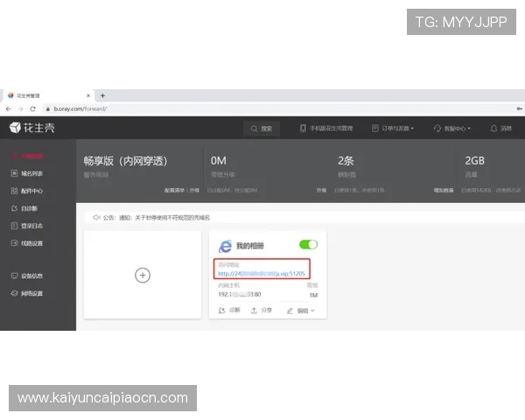Open 消息 notifications bell
Viewport: 525px width, 420px height.
tap(500, 129)
